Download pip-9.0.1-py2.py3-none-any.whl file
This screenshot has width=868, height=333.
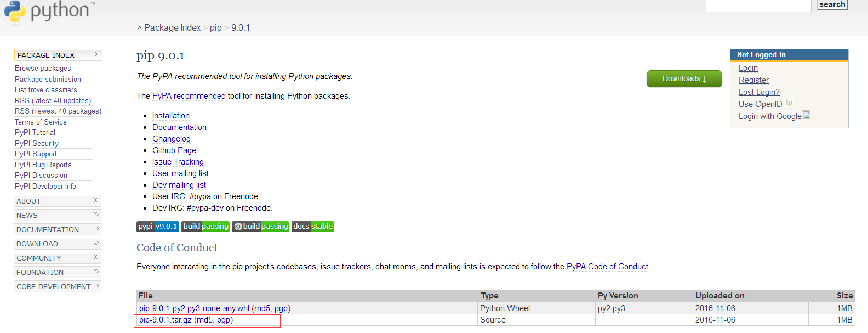(x=194, y=308)
